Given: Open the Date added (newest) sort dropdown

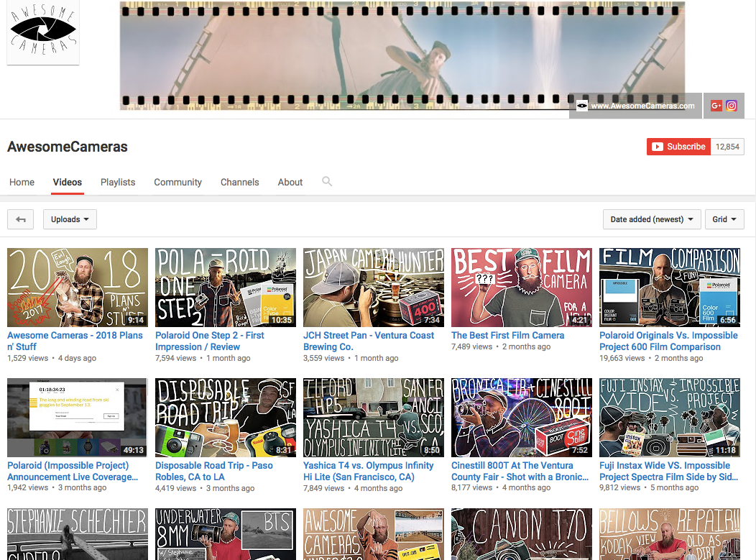Looking at the screenshot, I should coord(652,219).
